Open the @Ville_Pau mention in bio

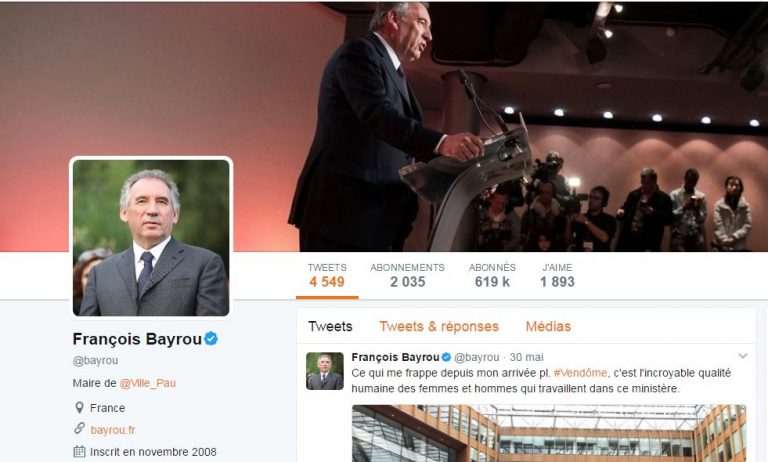pos(147,383)
